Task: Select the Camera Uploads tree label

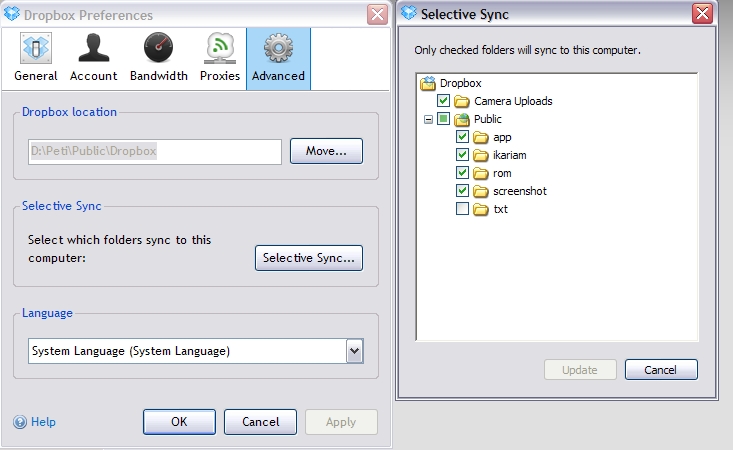Action: (x=513, y=101)
